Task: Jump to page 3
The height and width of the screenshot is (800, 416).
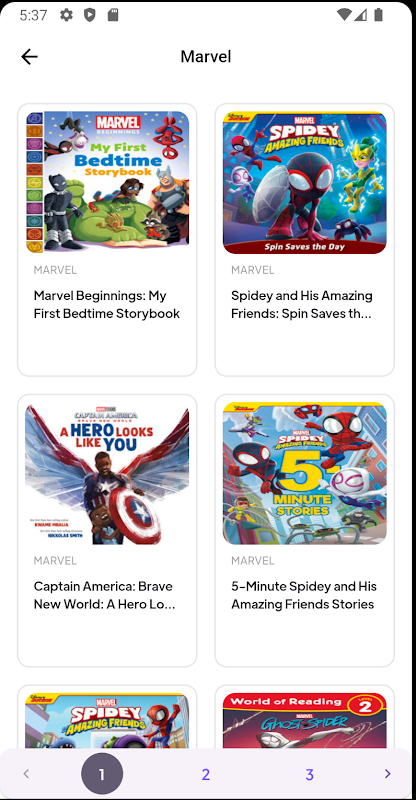Action: click(x=309, y=774)
